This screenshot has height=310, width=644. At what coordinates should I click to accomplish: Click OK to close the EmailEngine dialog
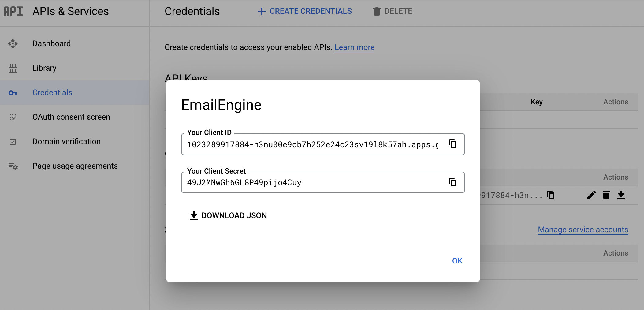pos(457,261)
